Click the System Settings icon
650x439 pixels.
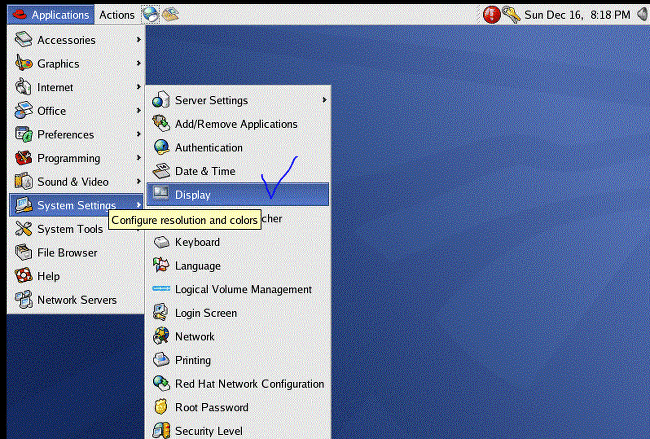click(24, 205)
